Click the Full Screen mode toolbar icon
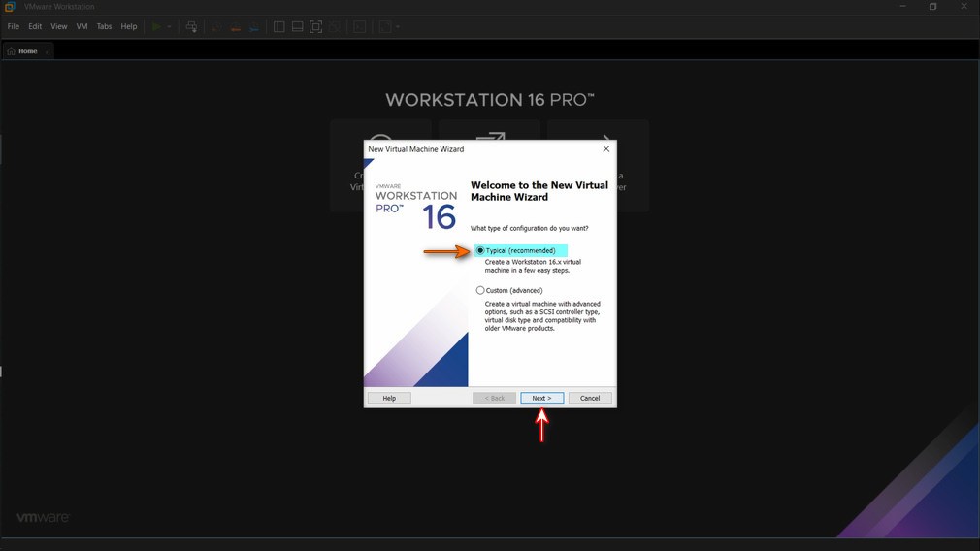Image resolution: width=980 pixels, height=551 pixels. coord(316,27)
